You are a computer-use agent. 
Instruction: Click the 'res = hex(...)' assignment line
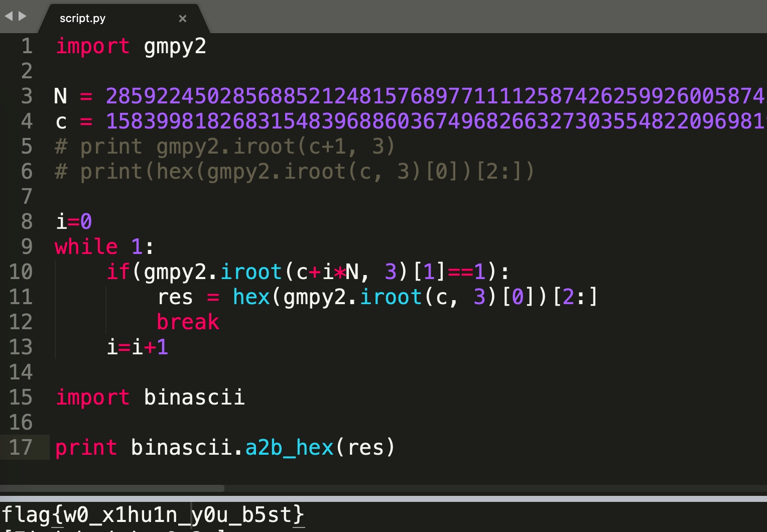point(377,297)
